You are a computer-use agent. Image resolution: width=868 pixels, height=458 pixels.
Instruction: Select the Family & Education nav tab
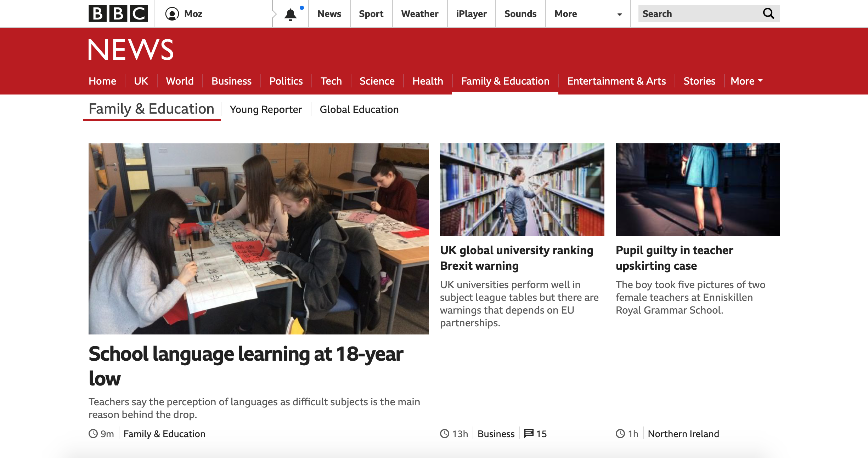click(x=505, y=81)
